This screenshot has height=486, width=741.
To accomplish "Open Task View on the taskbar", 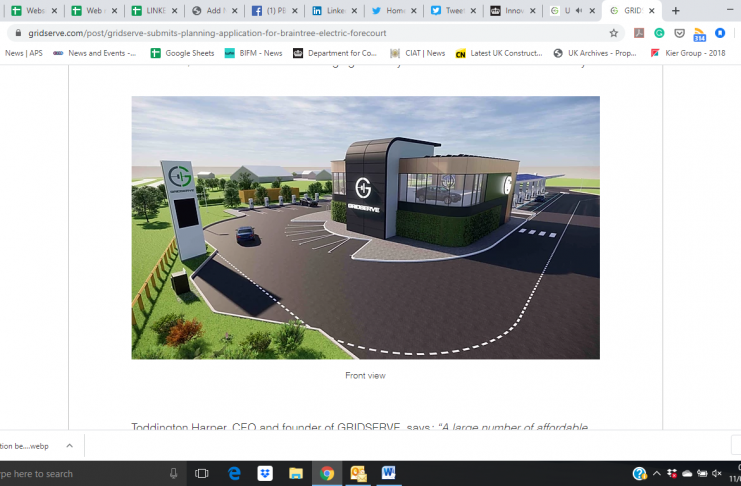I will pyautogui.click(x=202, y=473).
